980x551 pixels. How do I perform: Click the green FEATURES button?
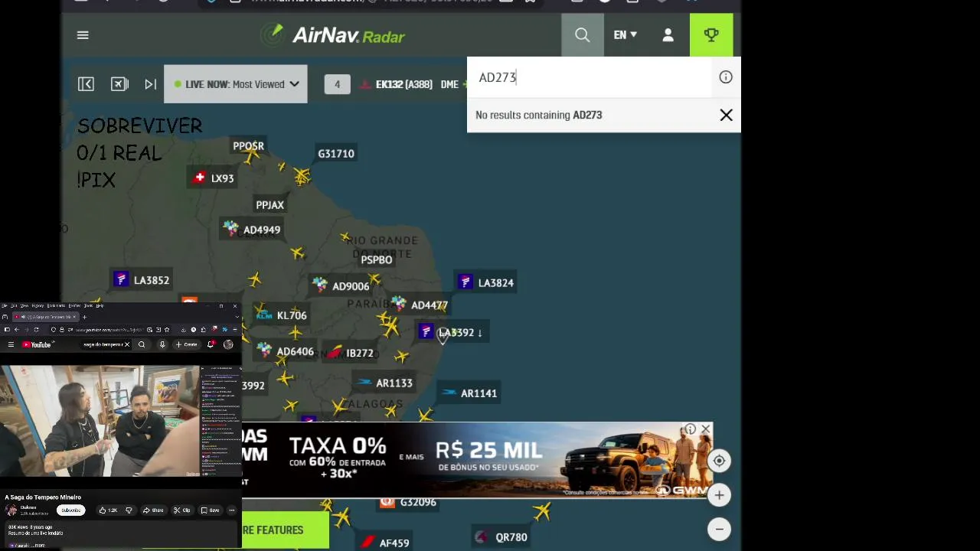286,530
